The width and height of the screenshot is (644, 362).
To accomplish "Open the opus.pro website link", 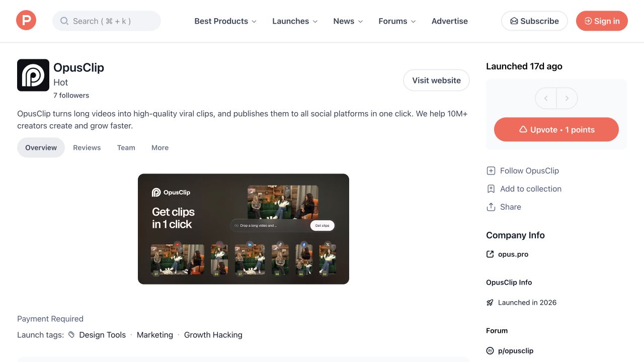I will (x=513, y=254).
